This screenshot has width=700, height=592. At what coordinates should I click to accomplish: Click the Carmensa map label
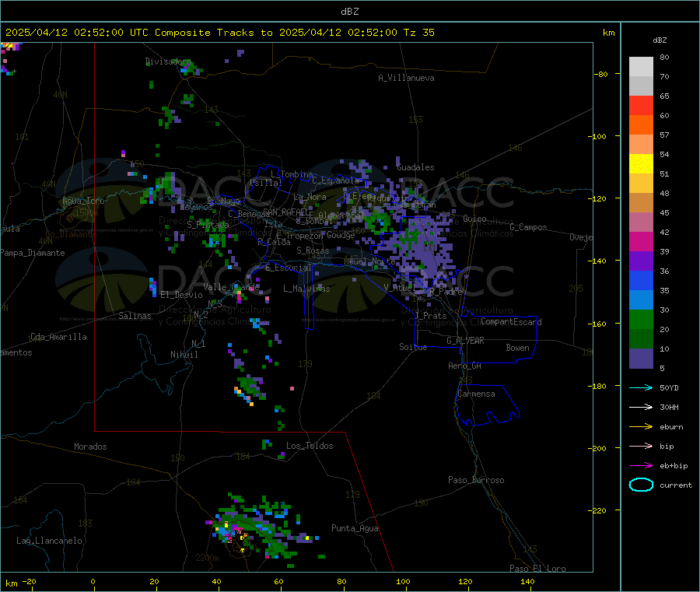coord(476,394)
